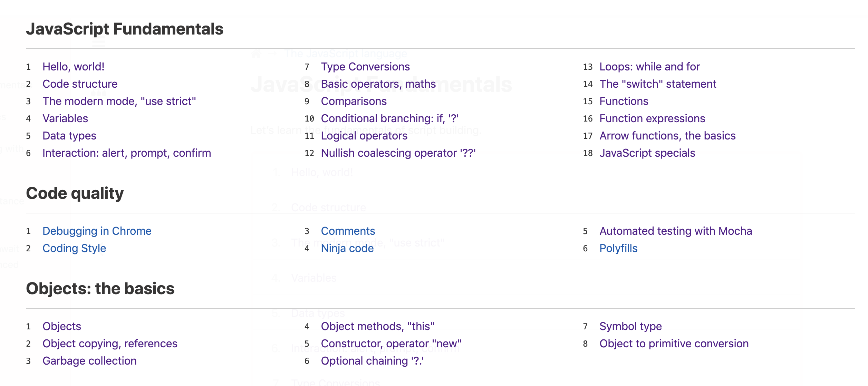Open "Debugging in Chrome" link
The width and height of the screenshot is (868, 386).
97,231
